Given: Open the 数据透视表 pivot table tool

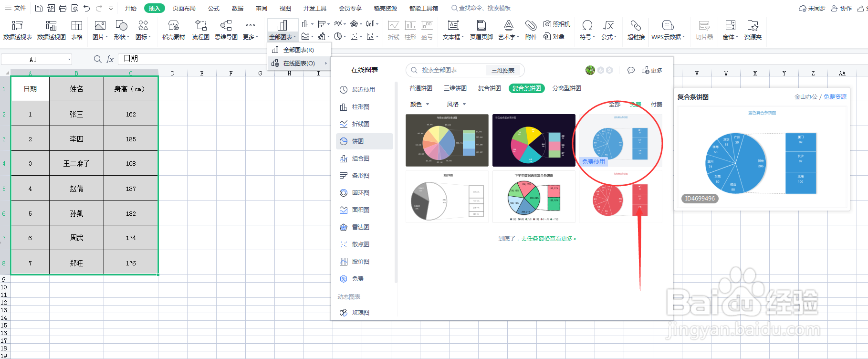Looking at the screenshot, I should (x=18, y=30).
